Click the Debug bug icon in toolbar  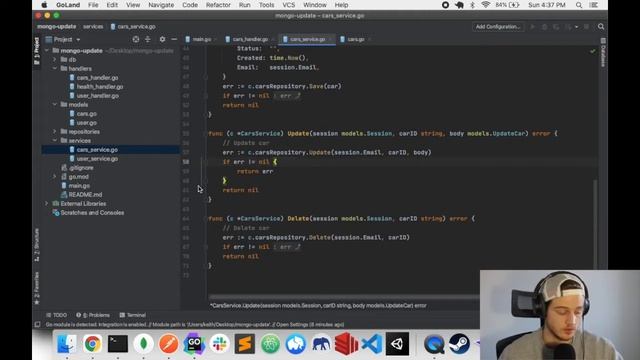[544, 27]
